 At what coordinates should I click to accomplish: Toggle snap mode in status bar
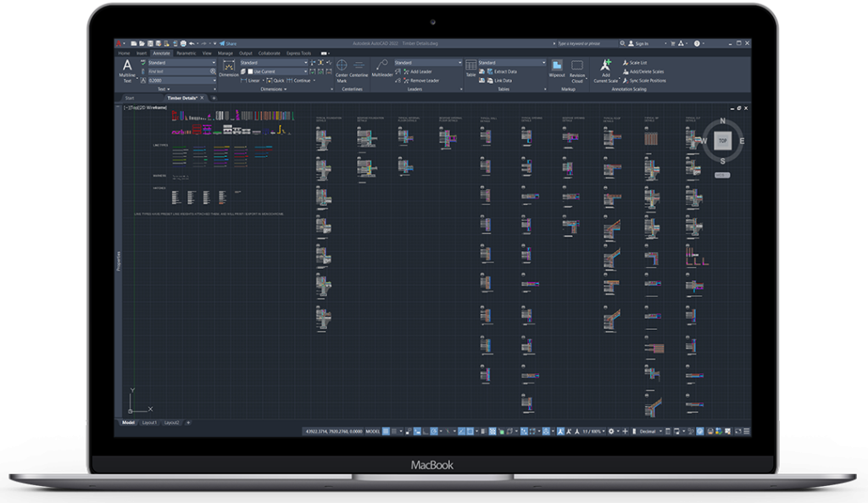tap(394, 431)
